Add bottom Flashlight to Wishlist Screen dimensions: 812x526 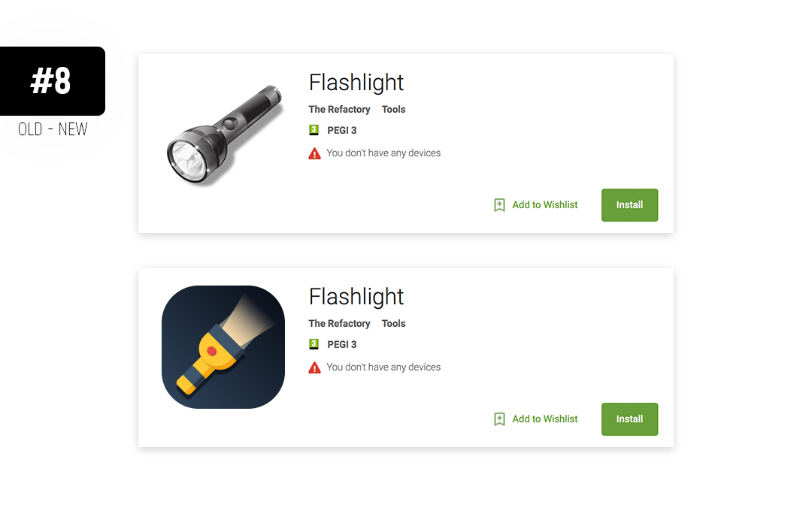coord(545,419)
